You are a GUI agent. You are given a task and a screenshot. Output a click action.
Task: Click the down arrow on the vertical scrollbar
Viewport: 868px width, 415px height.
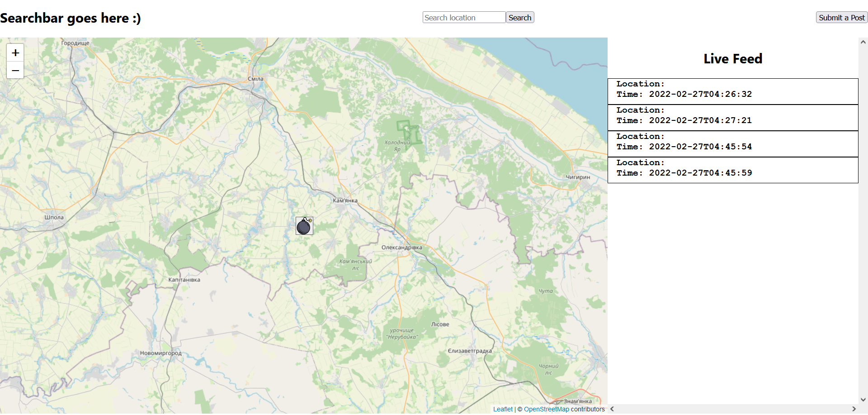click(x=863, y=399)
